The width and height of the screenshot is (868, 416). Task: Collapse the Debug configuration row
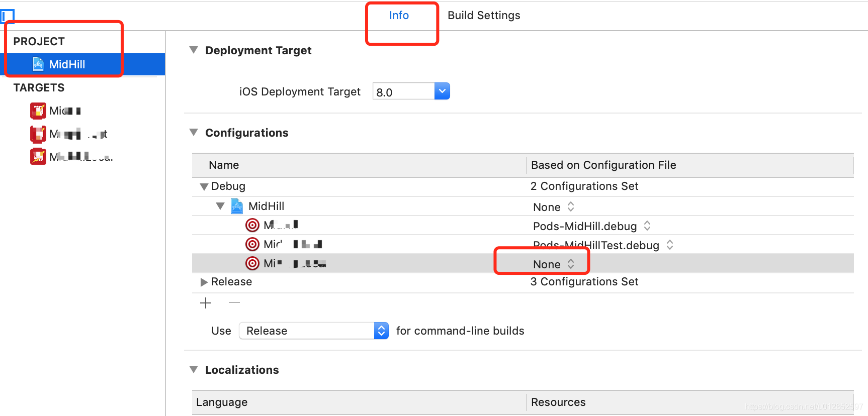click(x=204, y=186)
